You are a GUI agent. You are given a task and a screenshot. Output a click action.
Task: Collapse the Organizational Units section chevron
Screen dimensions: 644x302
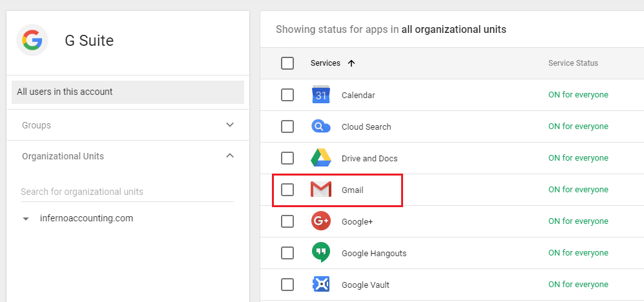click(230, 156)
